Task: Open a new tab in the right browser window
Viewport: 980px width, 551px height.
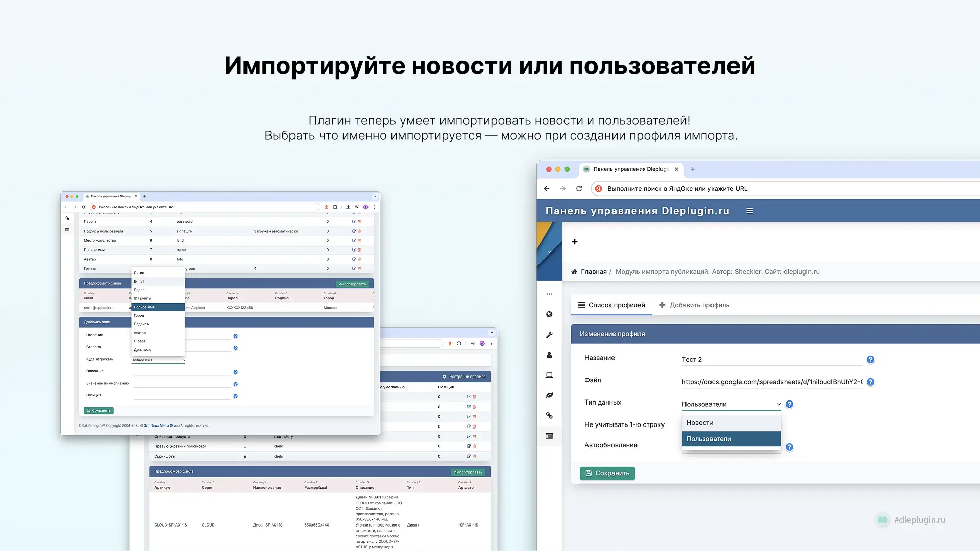Action: (693, 169)
